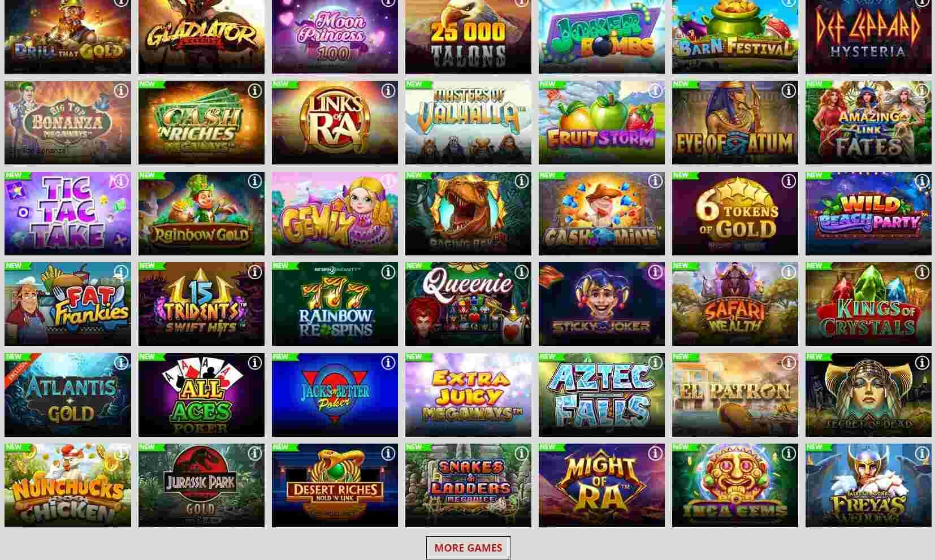935x560 pixels.
Task: Launch Snakes & Ladders Megadice
Action: point(468,485)
